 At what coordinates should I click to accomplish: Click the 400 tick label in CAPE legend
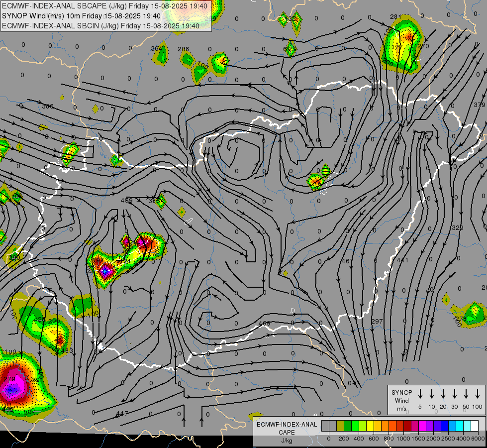(x=359, y=439)
